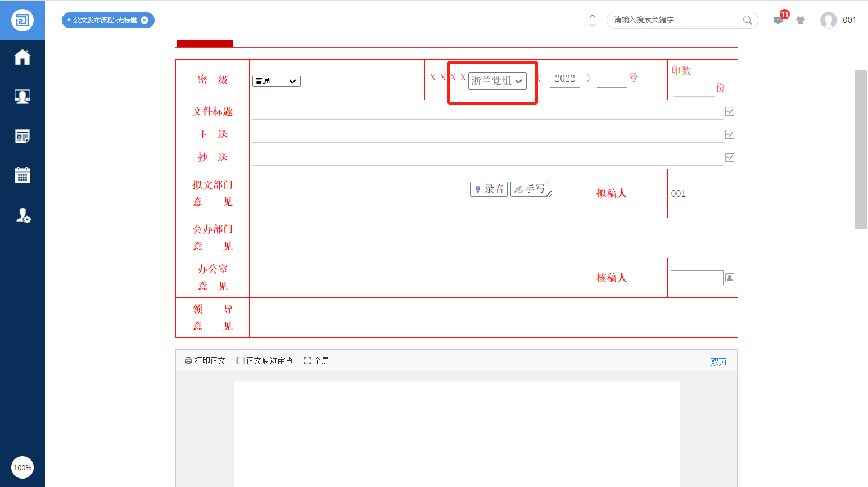
Task: Click the 核稿人 input field
Action: 697,278
